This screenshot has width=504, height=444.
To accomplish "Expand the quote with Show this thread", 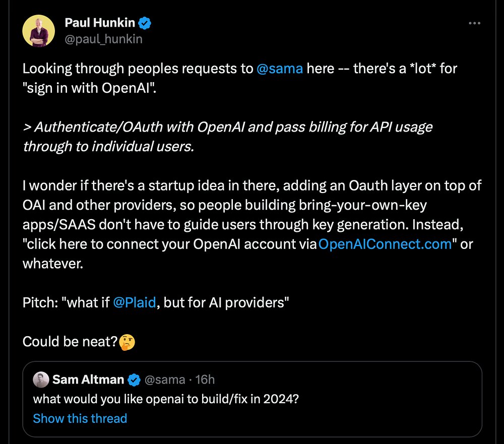I will coord(80,418).
